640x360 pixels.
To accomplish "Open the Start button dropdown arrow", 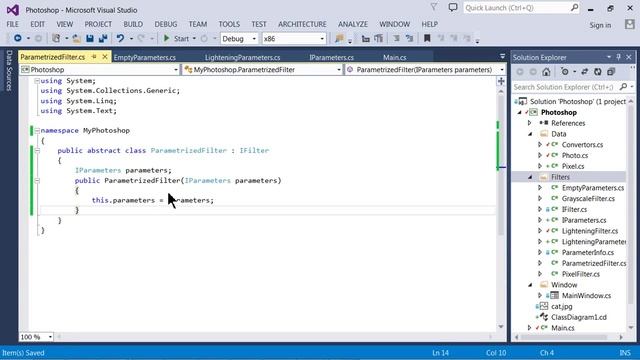I will [194, 39].
